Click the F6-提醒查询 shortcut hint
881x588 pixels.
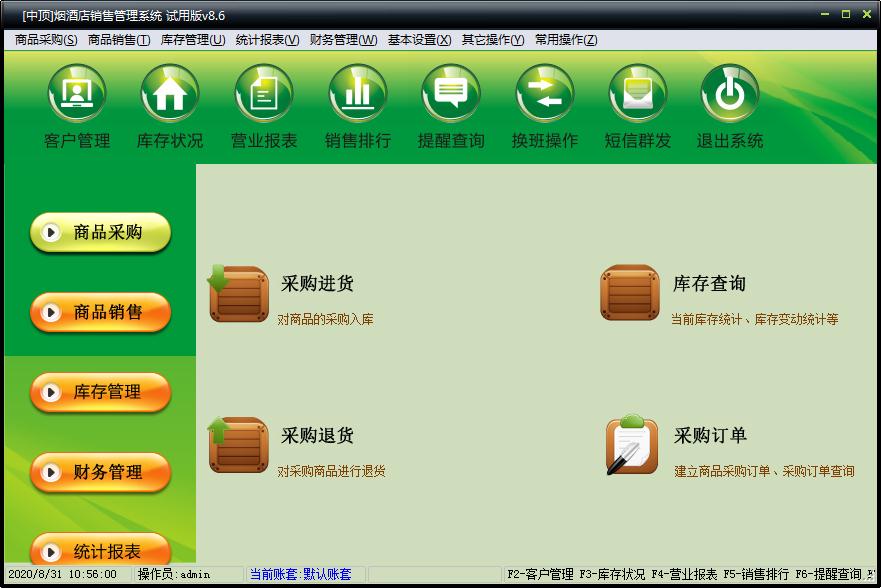click(828, 575)
